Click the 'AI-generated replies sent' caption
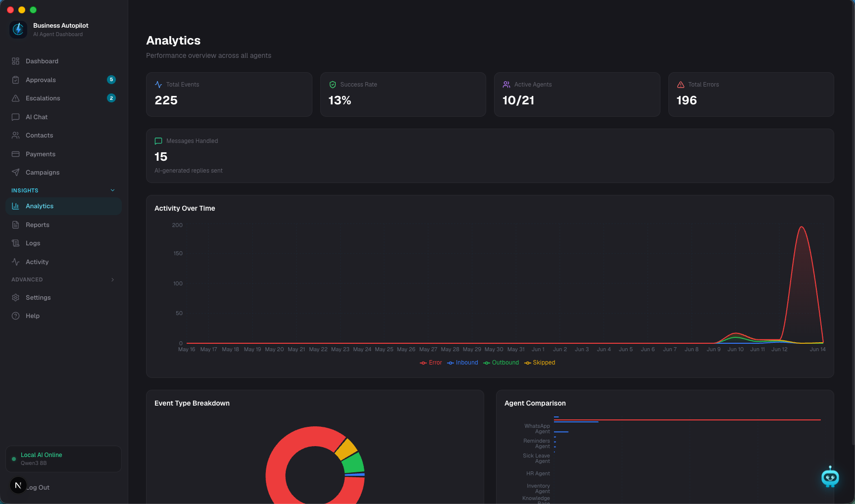Screen dimensions: 855x504 [x=189, y=171]
